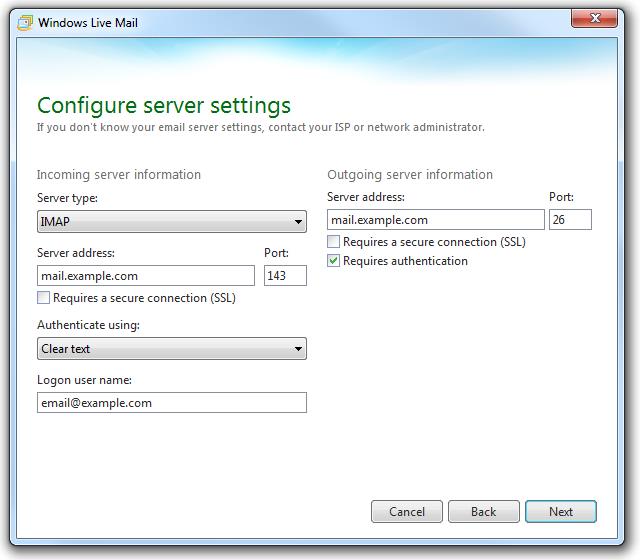Click the Outgoing server information label
This screenshot has height=560, width=640.
[410, 175]
